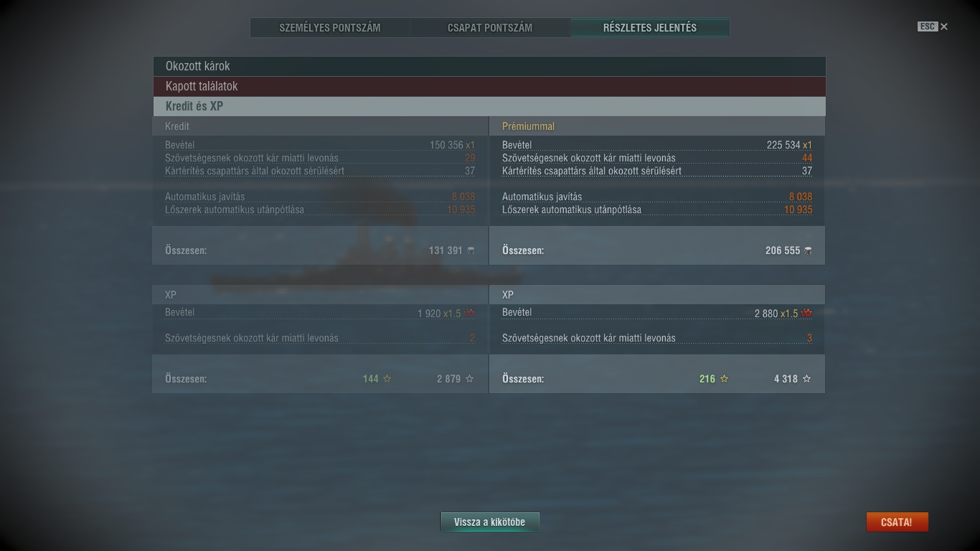Image resolution: width=980 pixels, height=551 pixels.
Task: Close the report with the X icon
Action: 944,27
